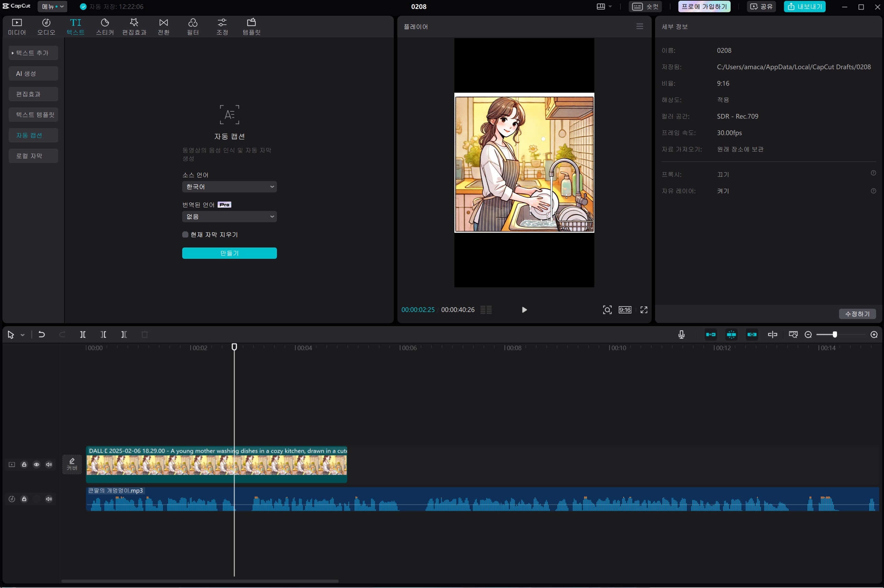This screenshot has width=884, height=588.
Task: Split the clip at the playhead
Action: tap(83, 334)
